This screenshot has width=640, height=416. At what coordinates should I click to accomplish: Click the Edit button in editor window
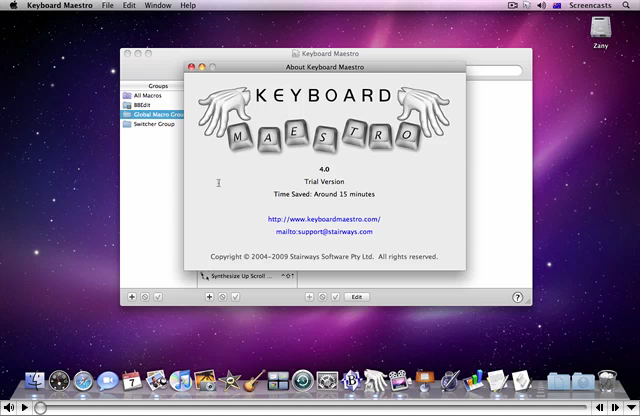[x=357, y=297]
